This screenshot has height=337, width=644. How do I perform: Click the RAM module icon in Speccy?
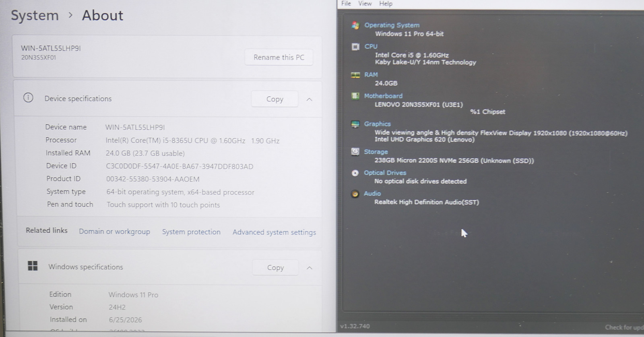pyautogui.click(x=355, y=75)
